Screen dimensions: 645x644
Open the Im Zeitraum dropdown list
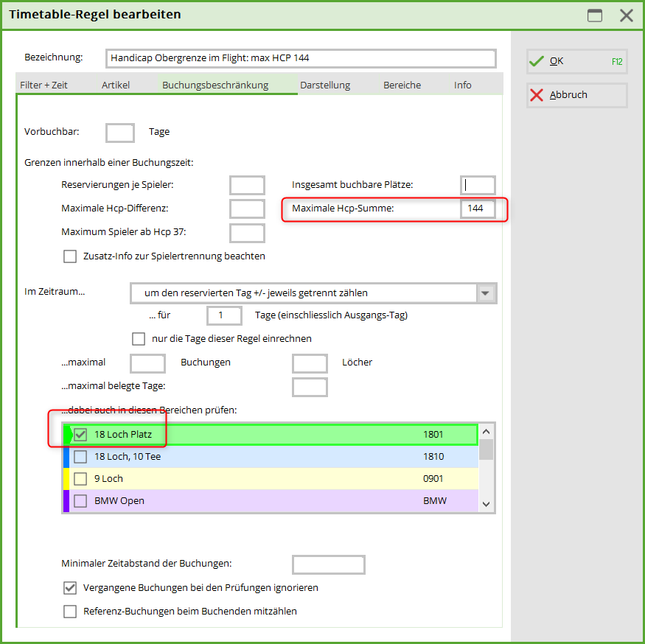coord(485,293)
